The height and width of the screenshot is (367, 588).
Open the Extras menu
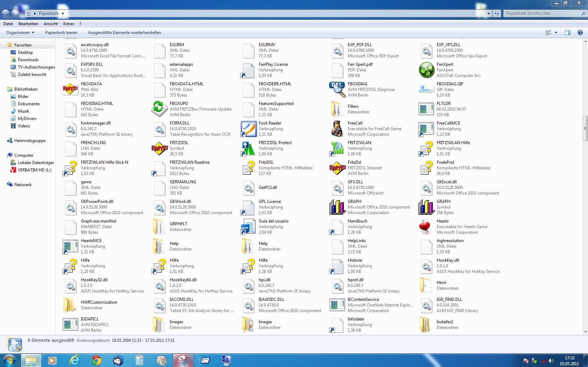tap(69, 24)
